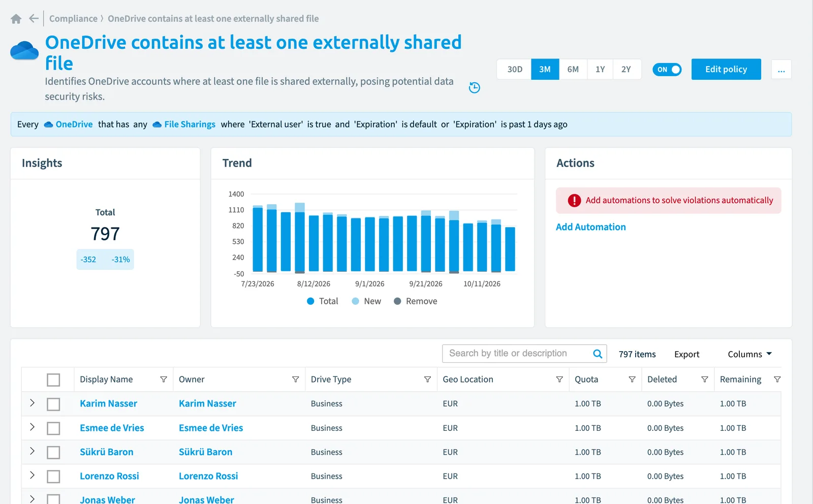The image size is (813, 504).
Task: Select the Sükrü Baron row checkbox
Action: point(53,452)
